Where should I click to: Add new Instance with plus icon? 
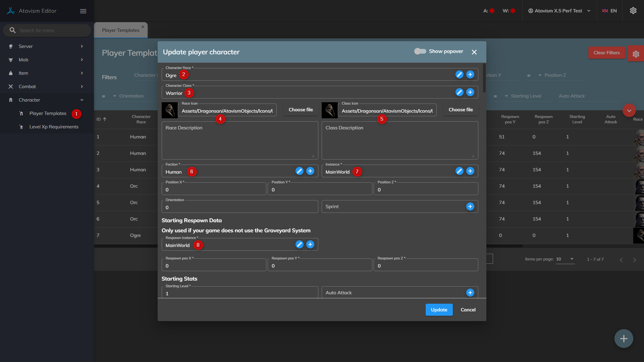click(x=470, y=171)
